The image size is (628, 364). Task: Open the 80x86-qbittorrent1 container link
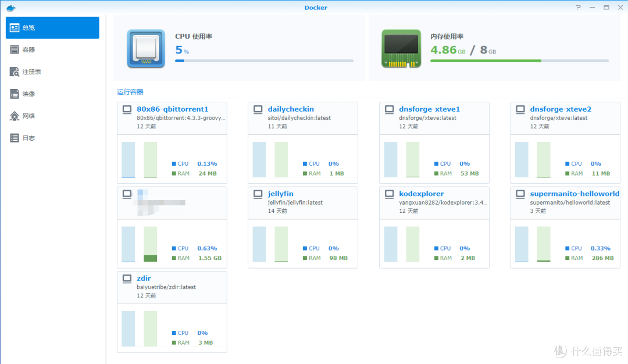(173, 109)
